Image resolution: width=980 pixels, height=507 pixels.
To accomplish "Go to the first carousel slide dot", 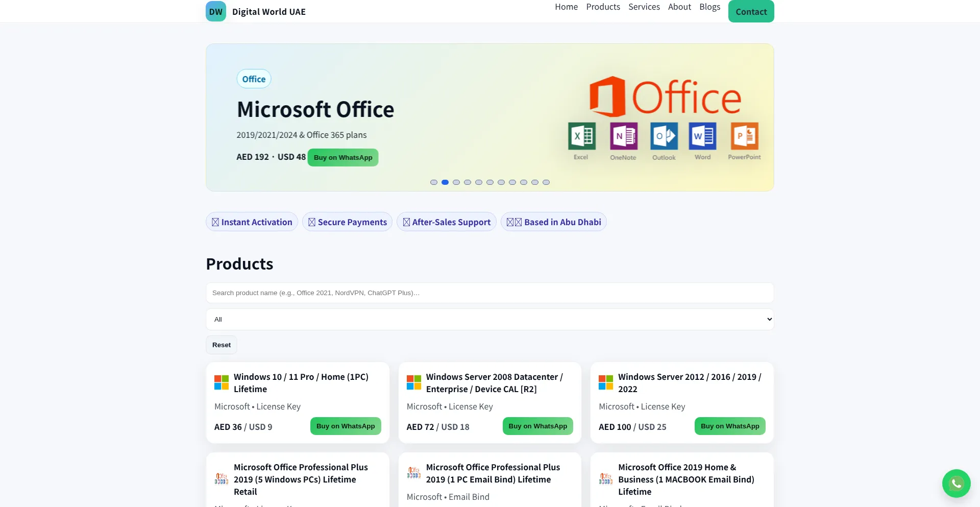I will [x=434, y=182].
